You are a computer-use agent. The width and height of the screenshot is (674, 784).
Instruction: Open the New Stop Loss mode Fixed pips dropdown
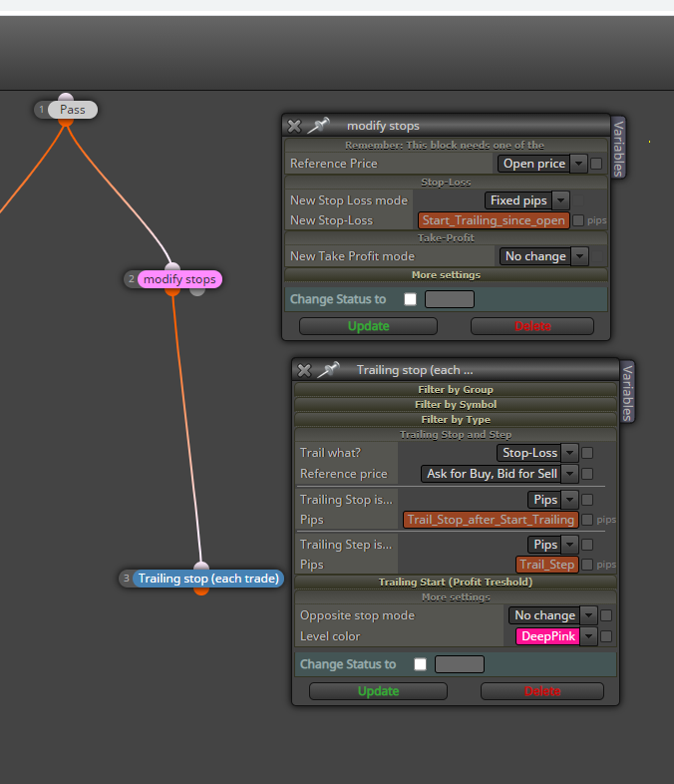click(526, 200)
